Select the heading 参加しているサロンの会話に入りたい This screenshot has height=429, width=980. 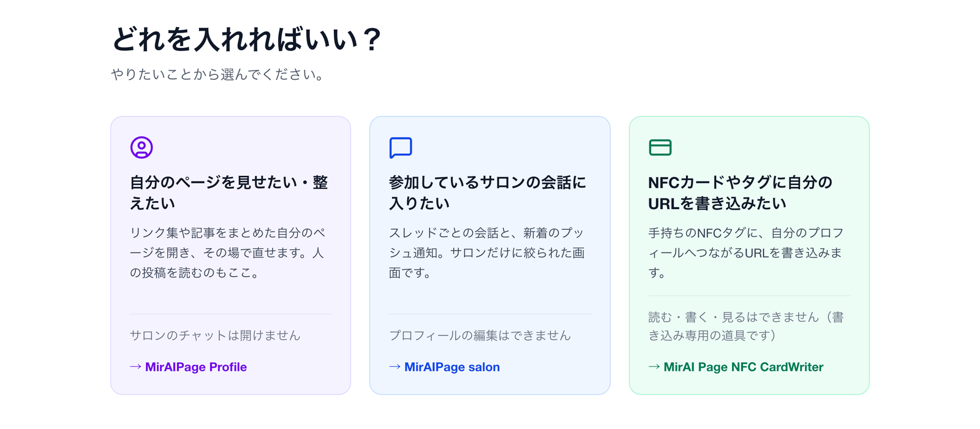pyautogui.click(x=488, y=192)
